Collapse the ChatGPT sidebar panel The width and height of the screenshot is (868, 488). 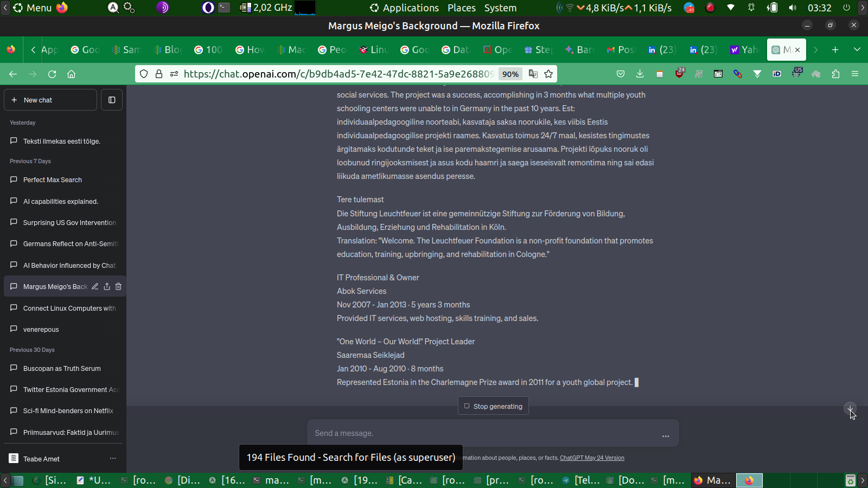tap(112, 100)
